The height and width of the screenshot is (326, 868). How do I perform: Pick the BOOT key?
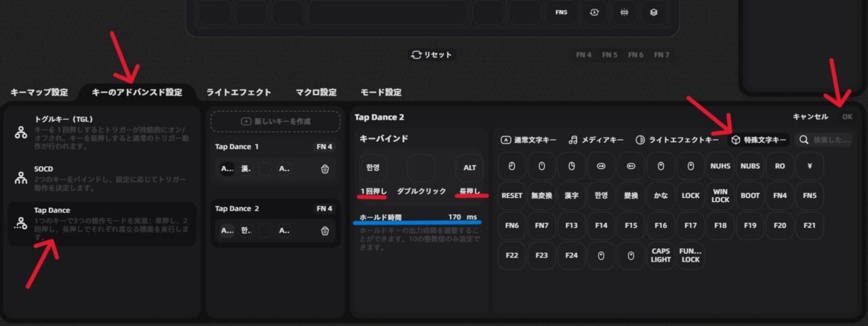[750, 195]
